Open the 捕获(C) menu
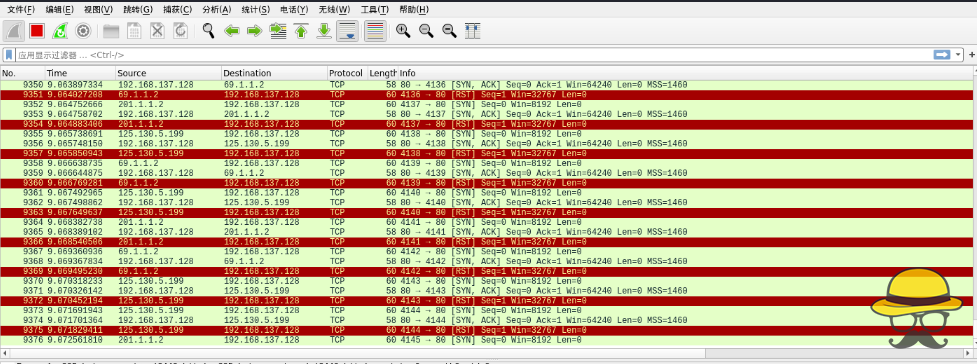The height and width of the screenshot is (364, 979). 177,9
